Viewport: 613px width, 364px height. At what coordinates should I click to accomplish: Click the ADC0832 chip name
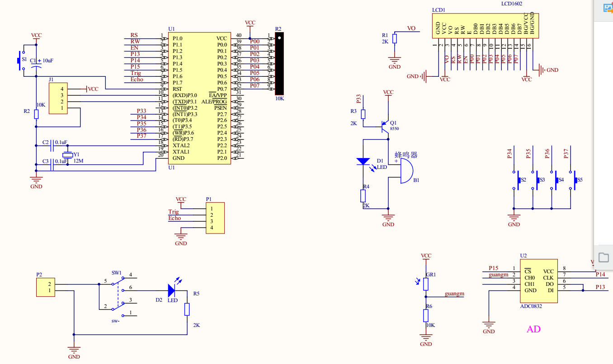pyautogui.click(x=531, y=306)
